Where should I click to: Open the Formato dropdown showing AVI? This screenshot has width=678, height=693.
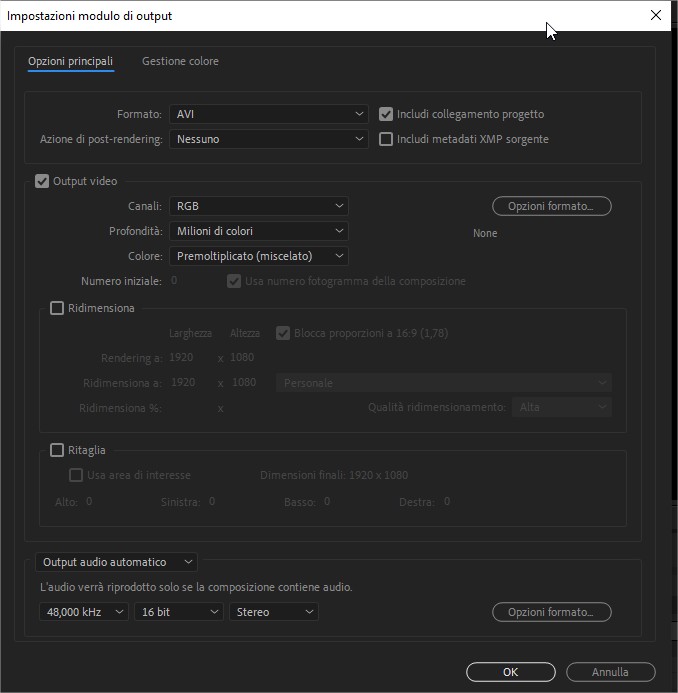[x=268, y=115]
